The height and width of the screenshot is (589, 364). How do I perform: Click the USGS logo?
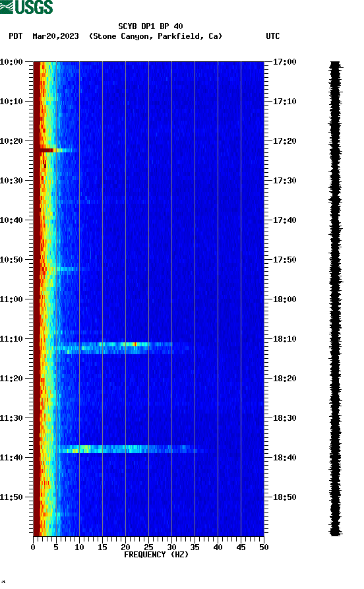[26, 7]
